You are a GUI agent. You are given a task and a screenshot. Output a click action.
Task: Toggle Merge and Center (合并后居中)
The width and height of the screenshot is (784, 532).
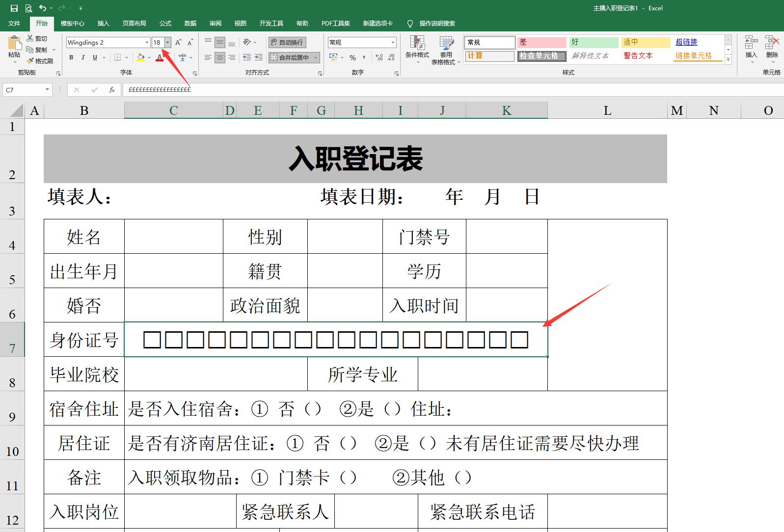click(x=290, y=57)
